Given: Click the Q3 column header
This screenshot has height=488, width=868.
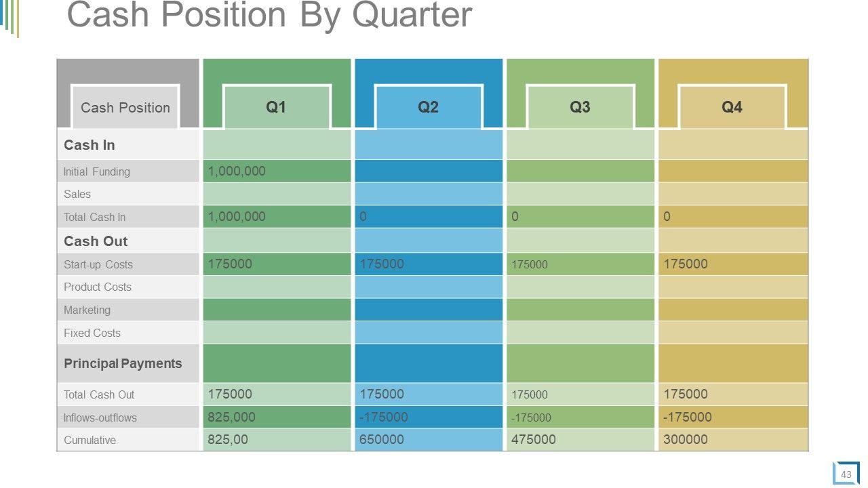Looking at the screenshot, I should (580, 107).
